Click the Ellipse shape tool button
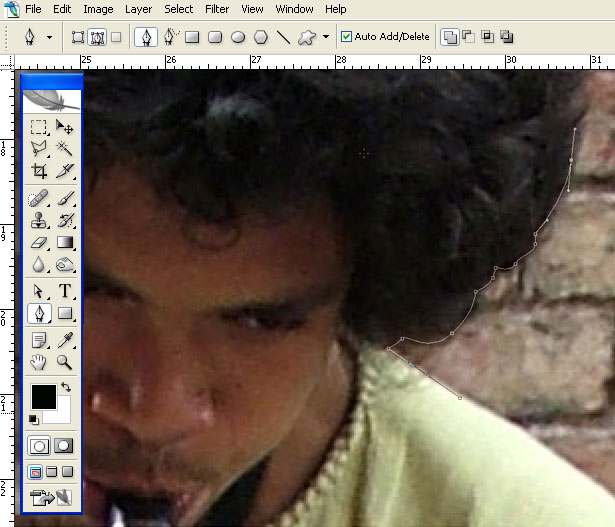 (238, 37)
